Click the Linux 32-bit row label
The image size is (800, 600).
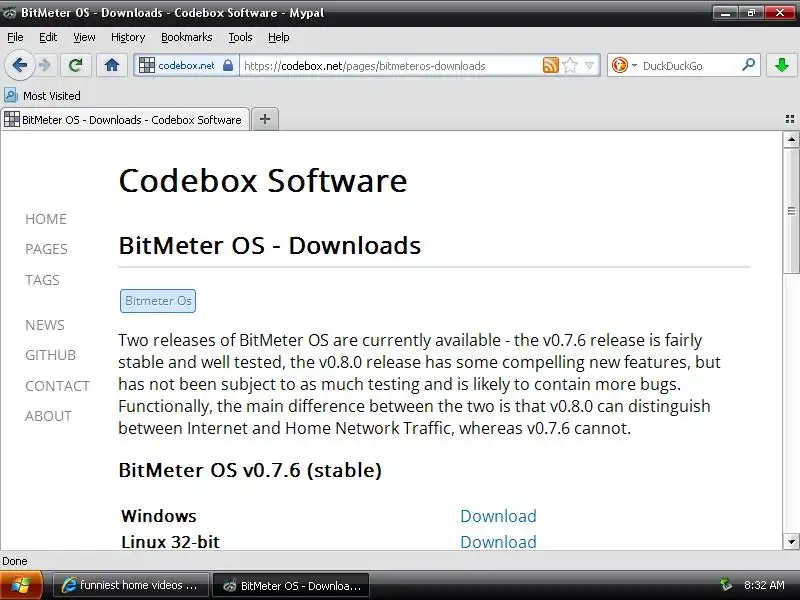click(170, 542)
